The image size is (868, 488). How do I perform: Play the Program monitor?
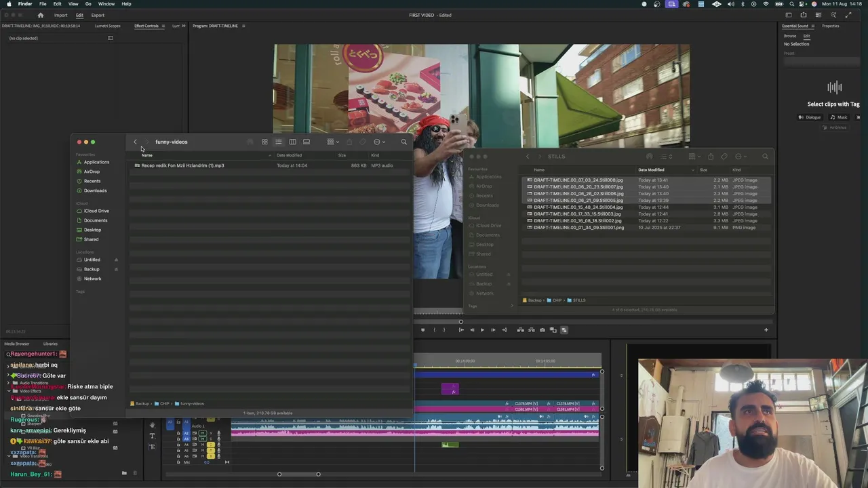[x=482, y=330]
